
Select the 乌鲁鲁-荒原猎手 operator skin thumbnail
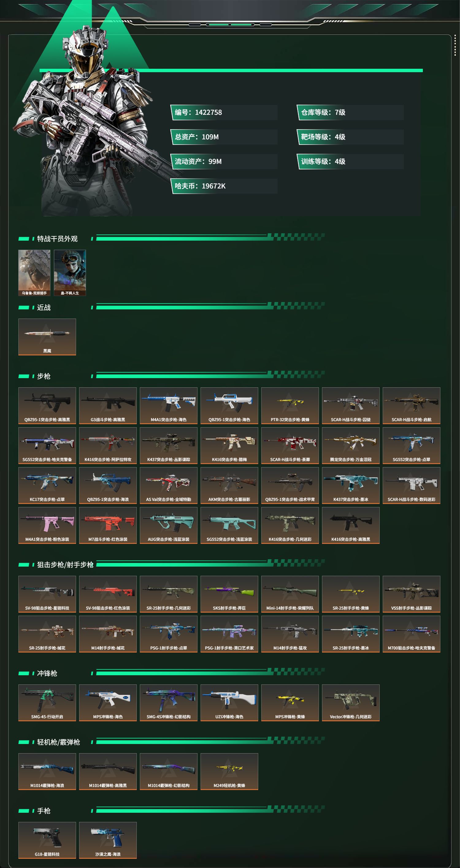(x=34, y=273)
